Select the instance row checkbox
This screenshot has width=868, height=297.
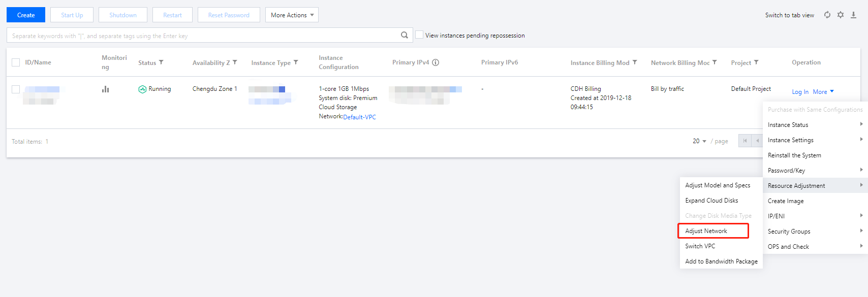tap(16, 89)
